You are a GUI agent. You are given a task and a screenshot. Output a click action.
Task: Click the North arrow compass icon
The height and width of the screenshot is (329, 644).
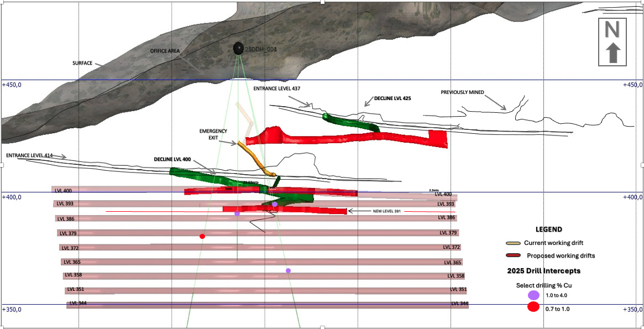click(612, 41)
